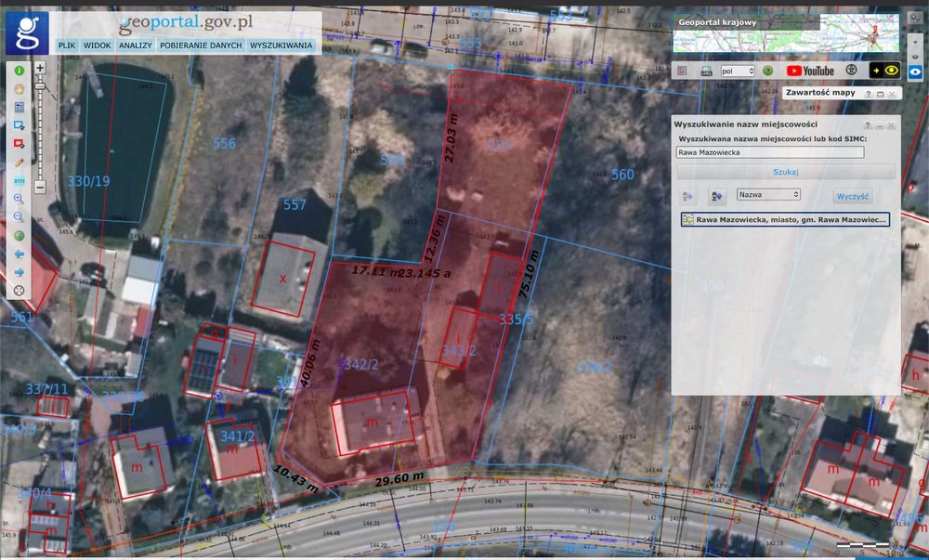Open the POBIERANIE DANYCH menu
Image resolution: width=929 pixels, height=560 pixels.
coord(201,45)
